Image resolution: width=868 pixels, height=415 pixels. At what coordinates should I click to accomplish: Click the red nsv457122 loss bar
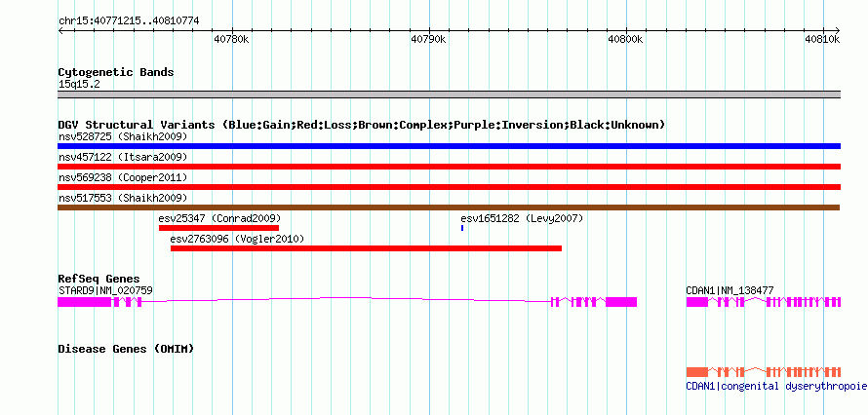[x=449, y=167]
